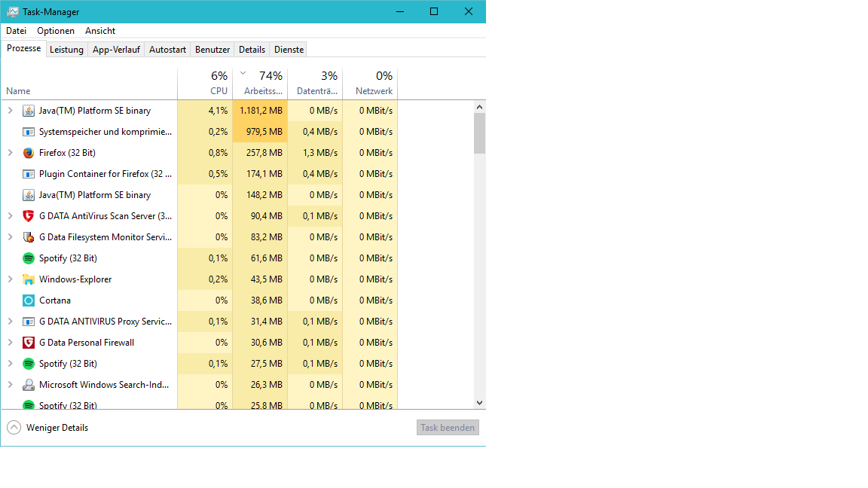Switch to the Autostart tab
The image size is (868, 488).
point(168,50)
